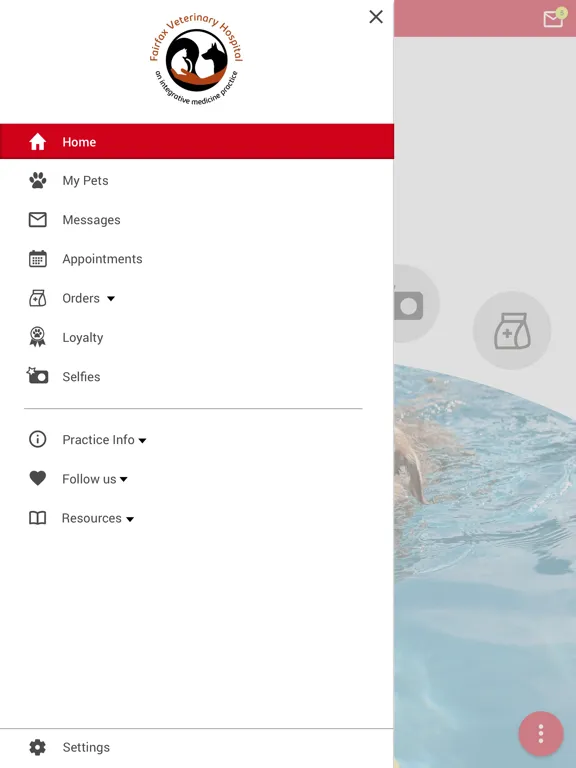
Task: Click the paw icon beside My Pets
Action: coord(38,181)
